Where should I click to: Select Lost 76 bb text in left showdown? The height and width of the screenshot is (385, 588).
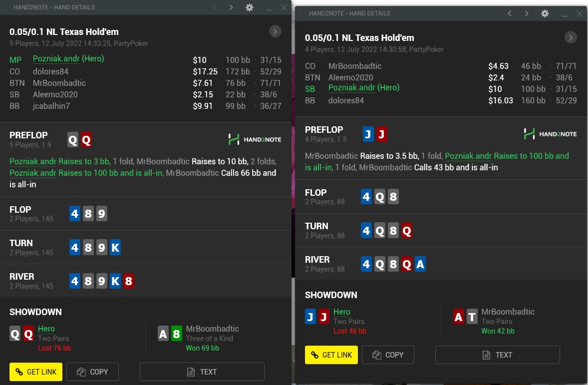(x=54, y=348)
